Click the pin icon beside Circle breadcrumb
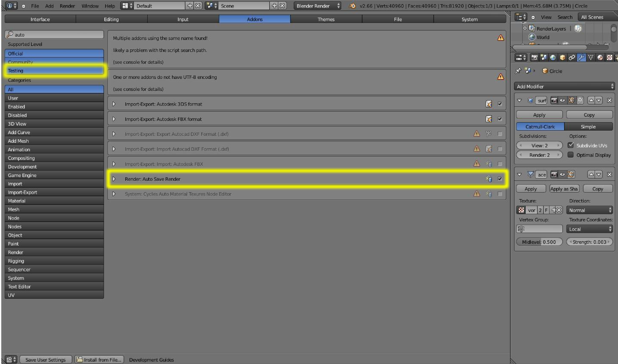Screen dimensions: 618x364 tap(518, 71)
